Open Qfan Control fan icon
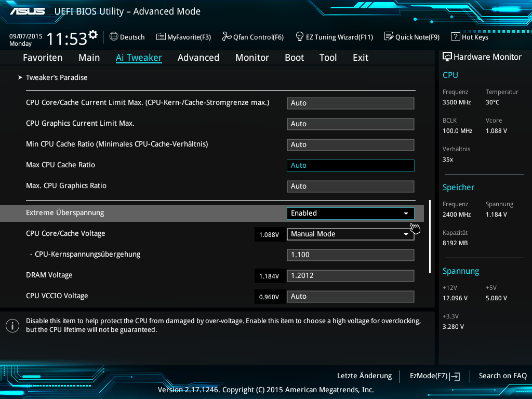532x399 pixels. click(x=227, y=36)
